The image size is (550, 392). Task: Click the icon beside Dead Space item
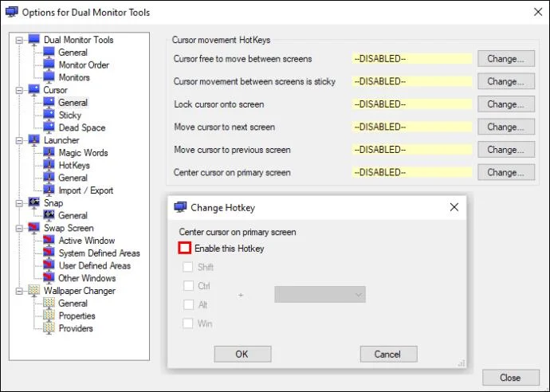pyautogui.click(x=49, y=127)
